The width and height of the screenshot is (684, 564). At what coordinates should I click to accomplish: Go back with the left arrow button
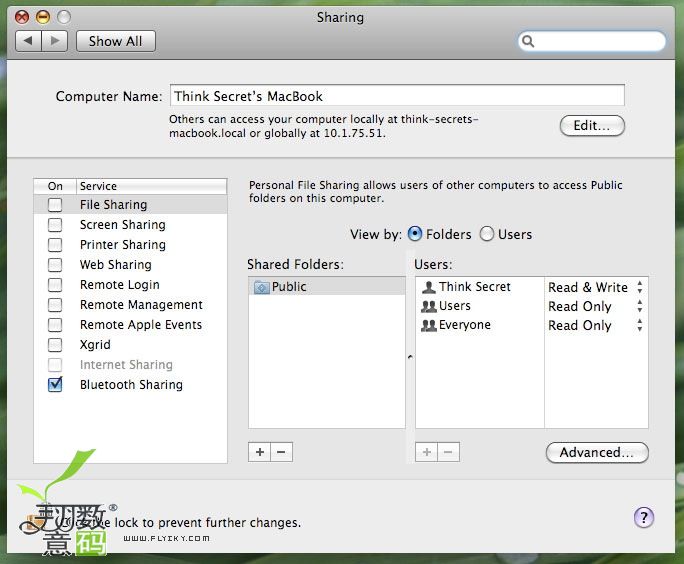(28, 41)
